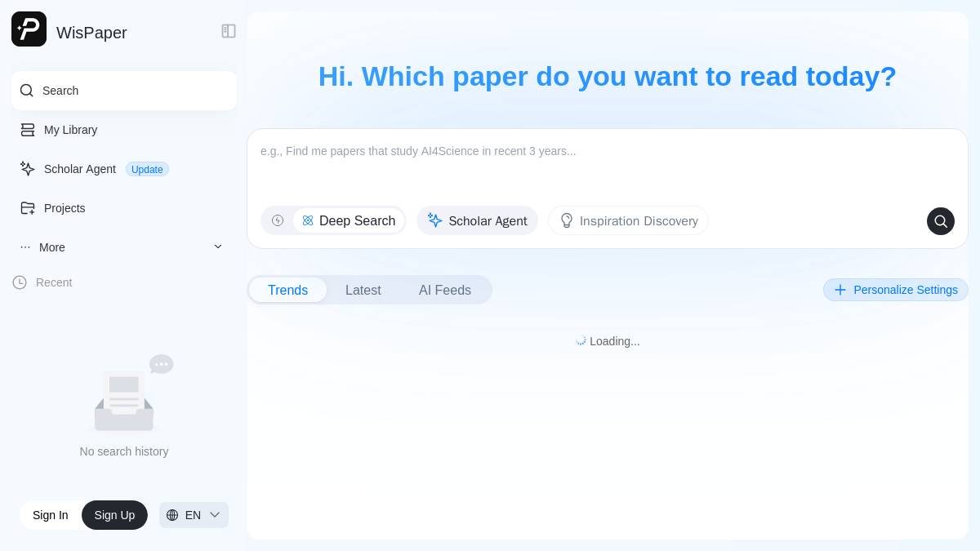Switch to the Latest tab

point(363,290)
